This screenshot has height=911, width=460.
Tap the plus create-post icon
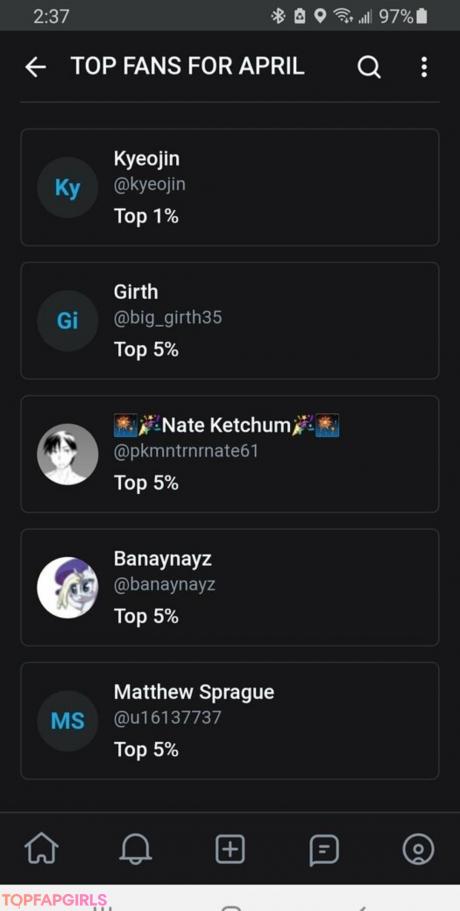(230, 849)
